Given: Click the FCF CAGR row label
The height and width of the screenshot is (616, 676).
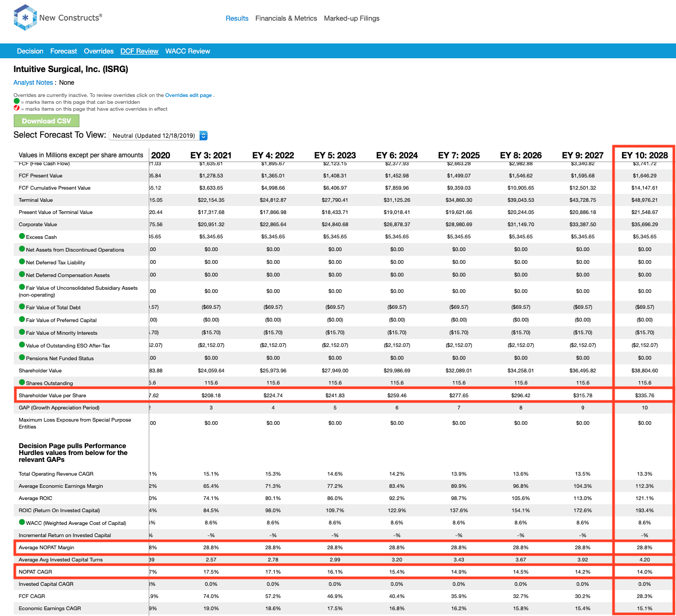Looking at the screenshot, I should tap(32, 596).
